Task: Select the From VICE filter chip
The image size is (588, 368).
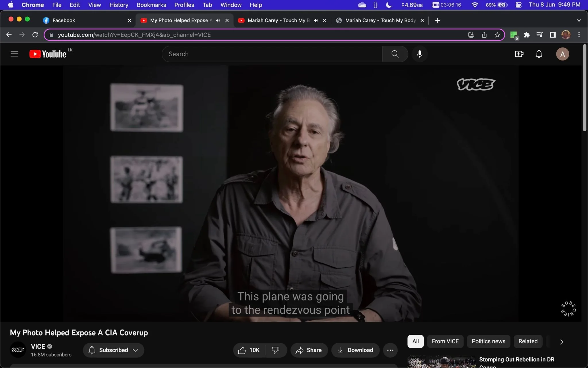Action: click(445, 341)
